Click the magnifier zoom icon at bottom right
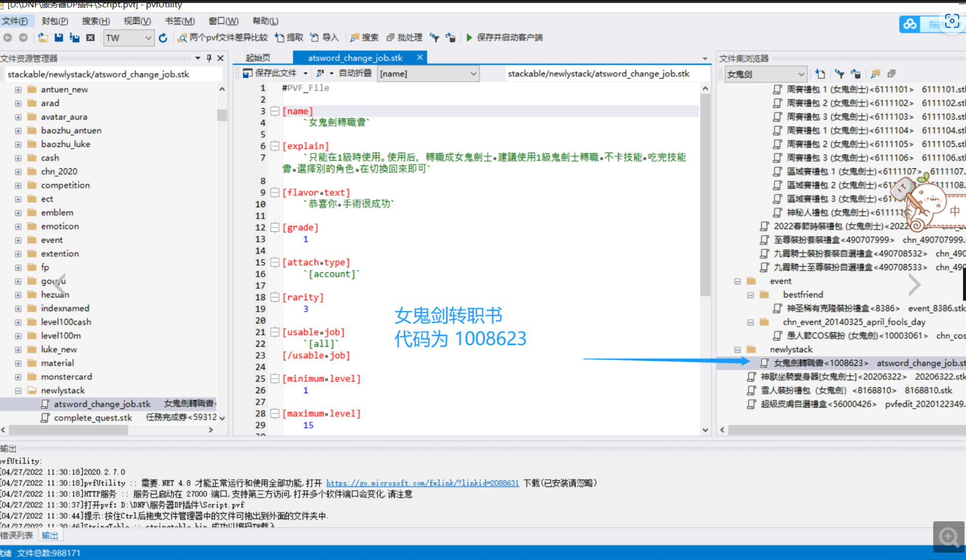The height and width of the screenshot is (560, 966). click(x=949, y=537)
